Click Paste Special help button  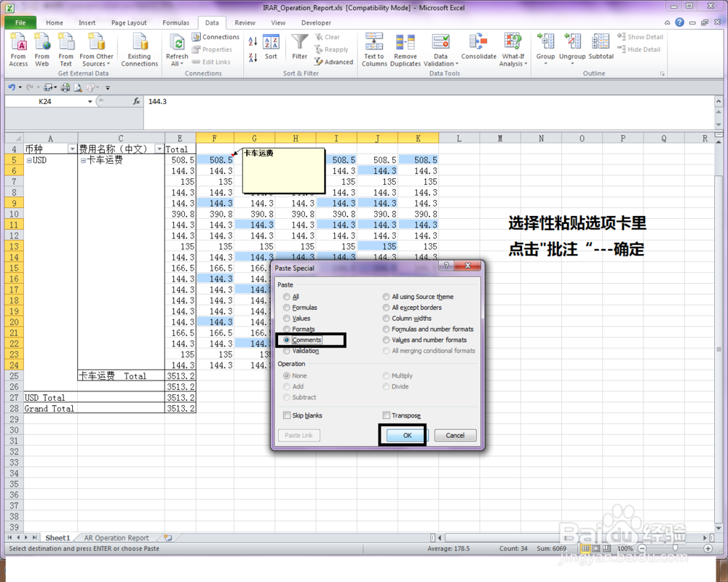point(446,266)
